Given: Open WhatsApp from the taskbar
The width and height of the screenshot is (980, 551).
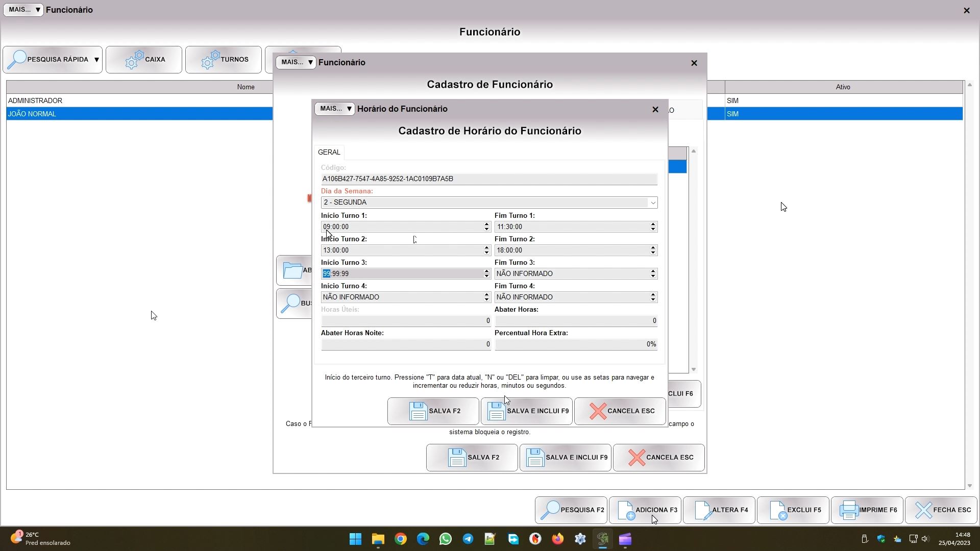Looking at the screenshot, I should (445, 539).
